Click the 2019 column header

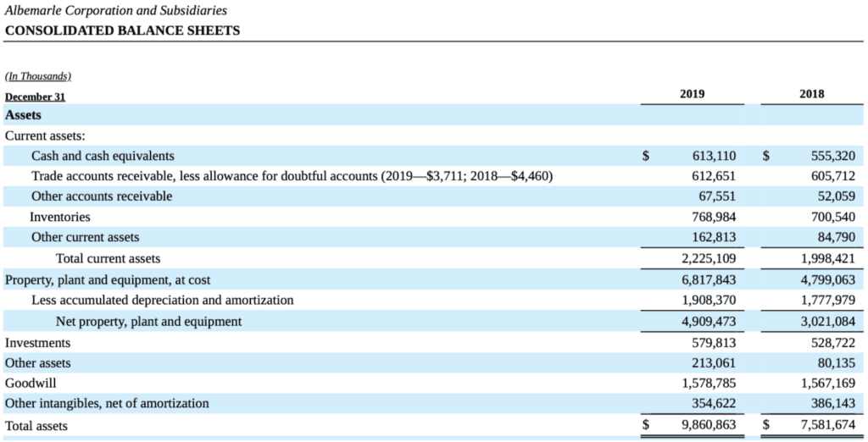click(692, 93)
